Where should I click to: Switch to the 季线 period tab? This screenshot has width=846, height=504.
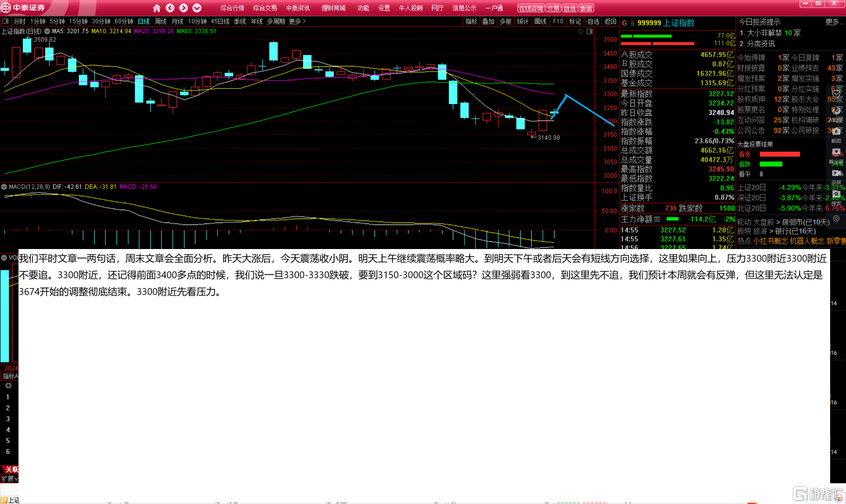(240, 21)
